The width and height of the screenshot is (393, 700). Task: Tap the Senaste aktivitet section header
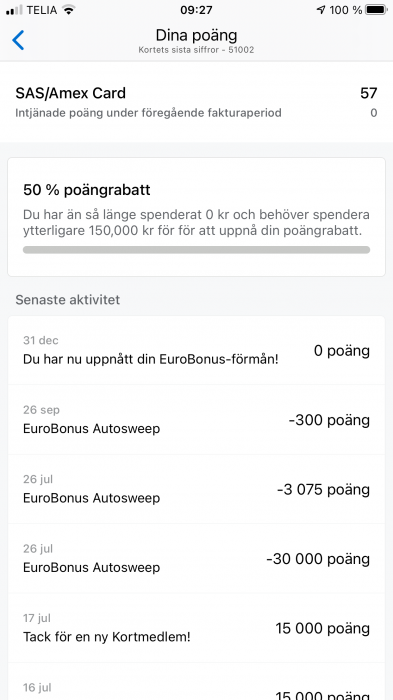[x=67, y=300]
